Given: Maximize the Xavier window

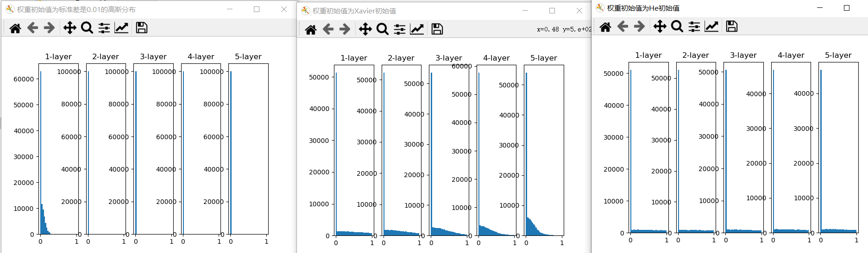Looking at the screenshot, I should (552, 11).
